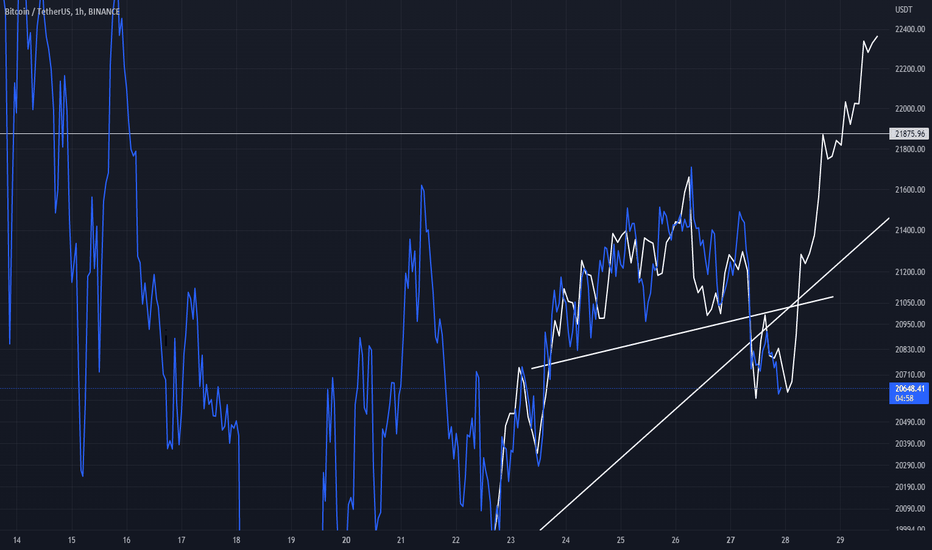Screen dimensions: 932x550
Task: Click the blue price line peak near date 16
Action: (x=116, y=6)
